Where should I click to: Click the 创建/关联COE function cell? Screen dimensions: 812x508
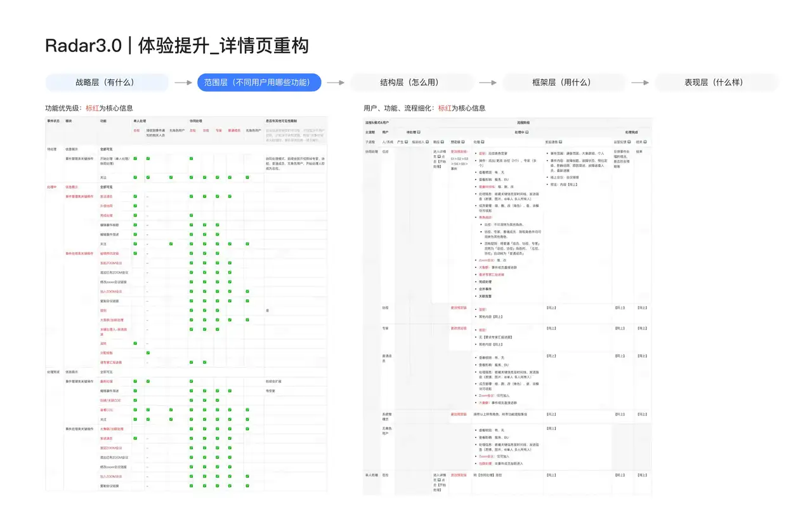(110, 400)
